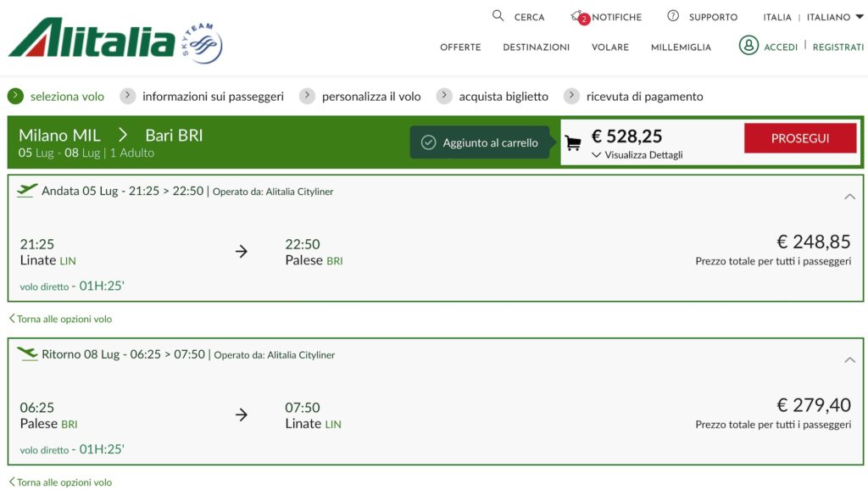Click the Alitalia logo
Screen dimensions: 868x501
[x=92, y=37]
